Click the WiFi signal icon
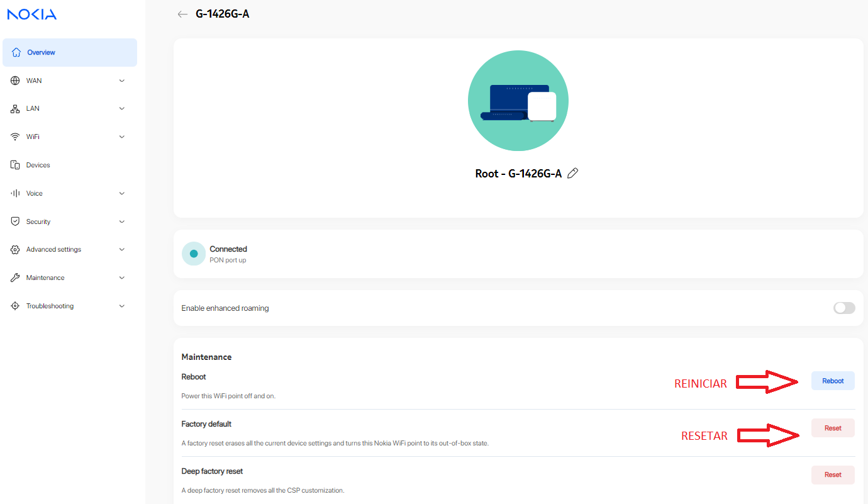 pyautogui.click(x=15, y=137)
